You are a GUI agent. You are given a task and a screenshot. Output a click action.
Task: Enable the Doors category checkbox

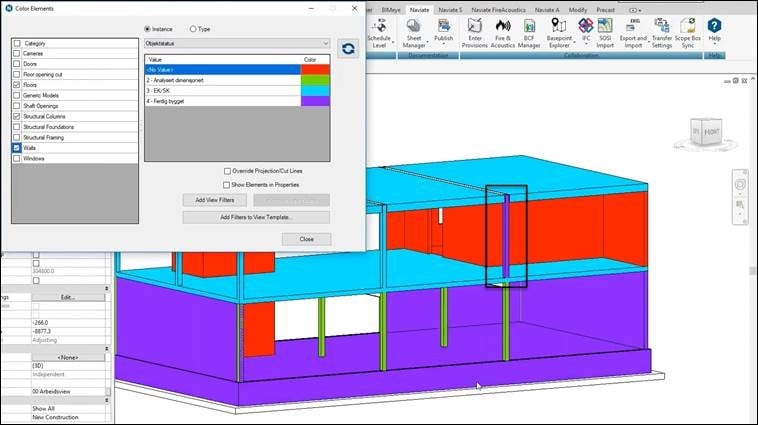pos(17,65)
